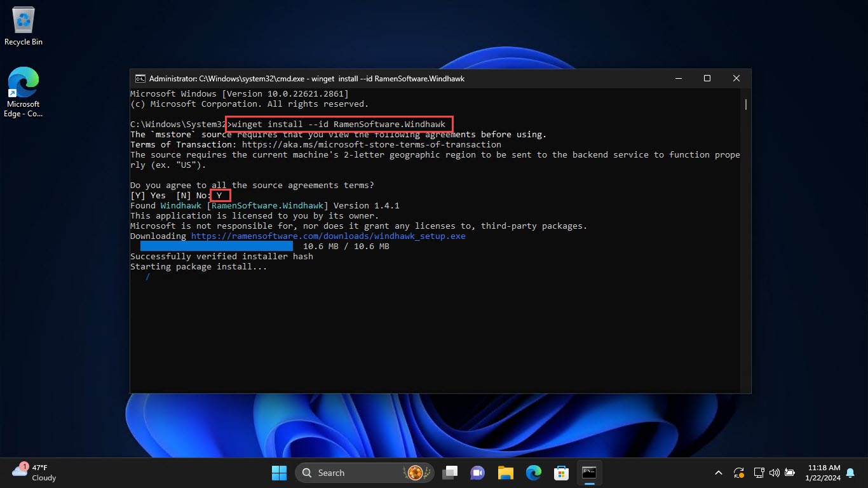This screenshot has height=488, width=868.
Task: Open File Explorer from the taskbar
Action: click(506, 473)
